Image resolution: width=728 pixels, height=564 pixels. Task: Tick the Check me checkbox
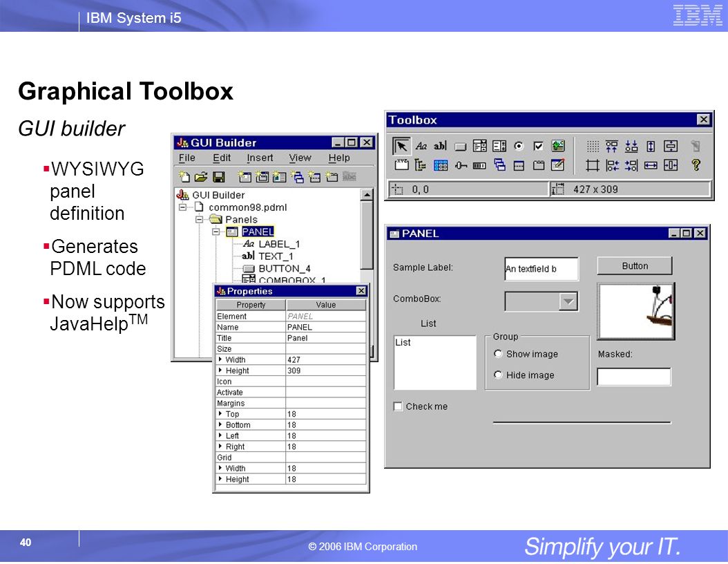pyautogui.click(x=398, y=406)
